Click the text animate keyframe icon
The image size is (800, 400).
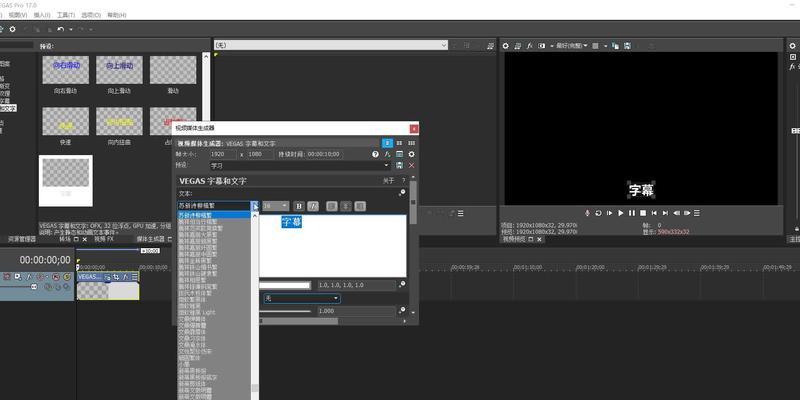point(402,193)
